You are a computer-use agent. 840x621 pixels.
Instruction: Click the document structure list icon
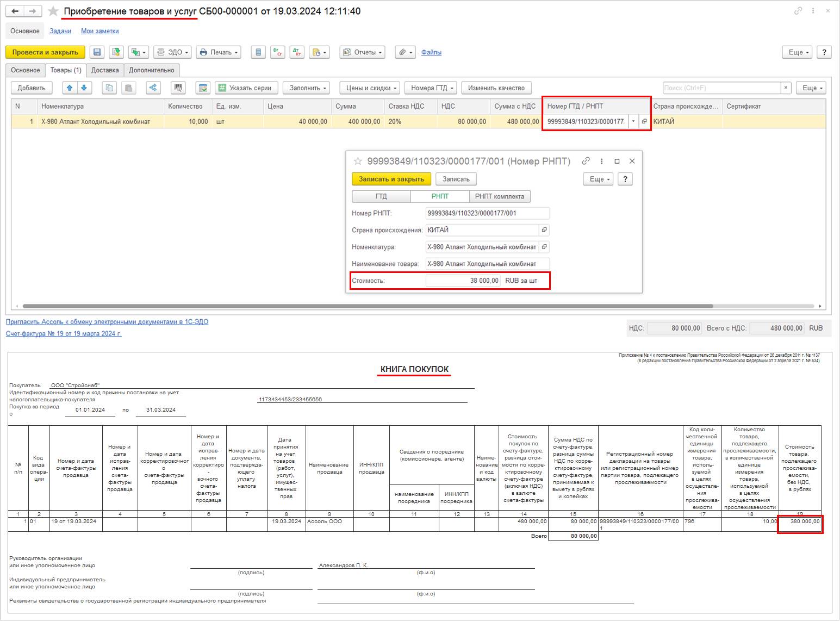258,52
